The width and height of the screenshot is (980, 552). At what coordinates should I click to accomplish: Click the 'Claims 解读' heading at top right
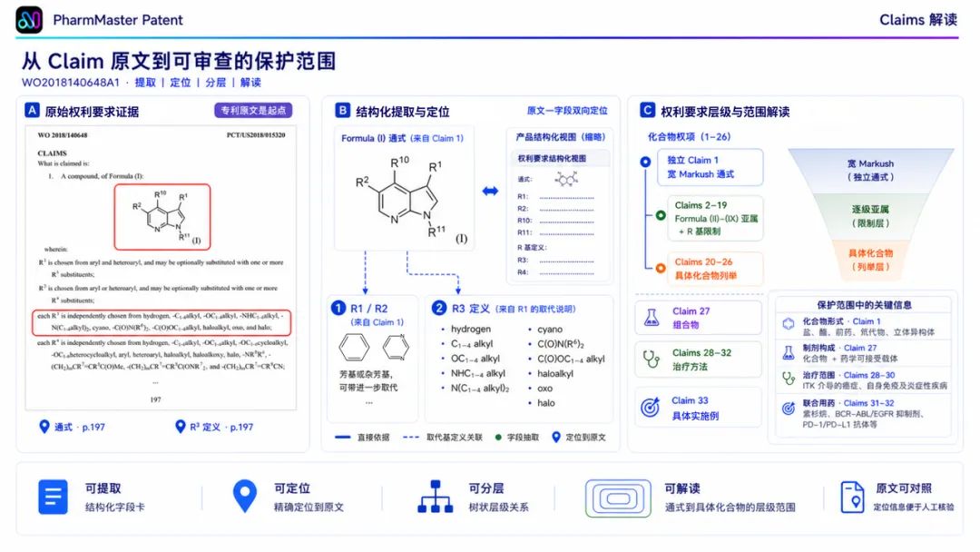(x=918, y=20)
